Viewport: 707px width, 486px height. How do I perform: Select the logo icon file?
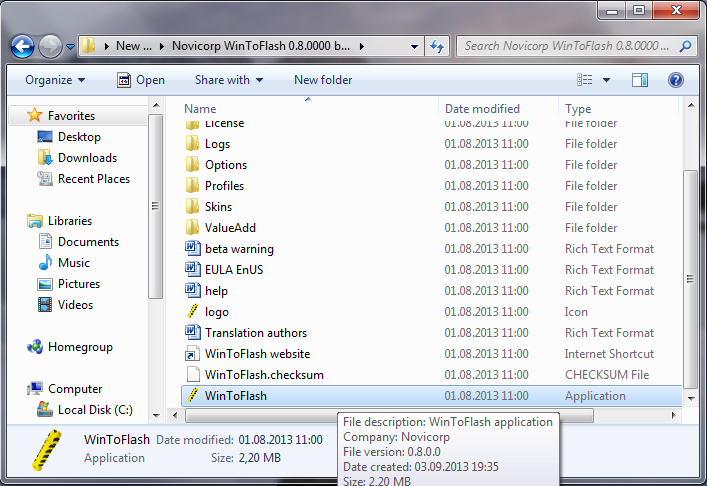pos(193,312)
